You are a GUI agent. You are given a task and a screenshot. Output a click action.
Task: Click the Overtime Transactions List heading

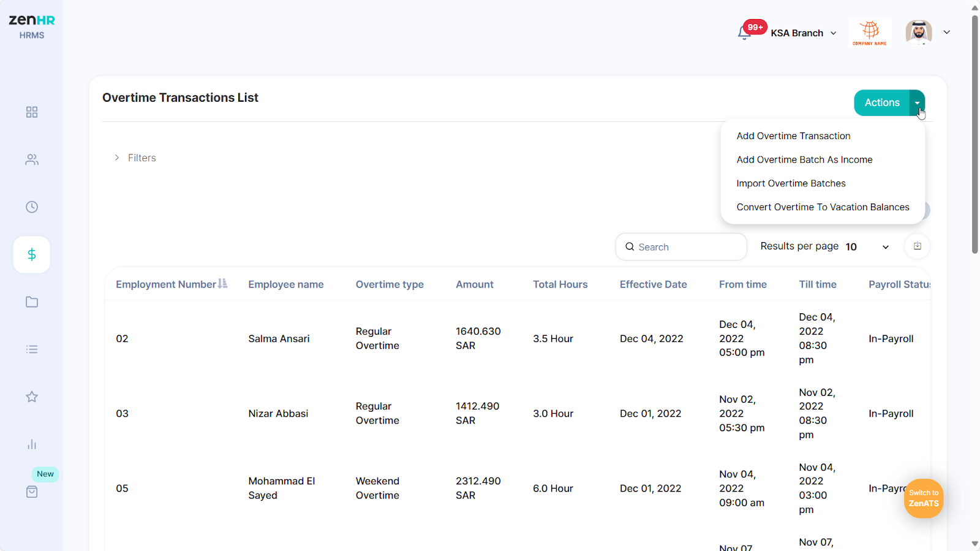(180, 98)
